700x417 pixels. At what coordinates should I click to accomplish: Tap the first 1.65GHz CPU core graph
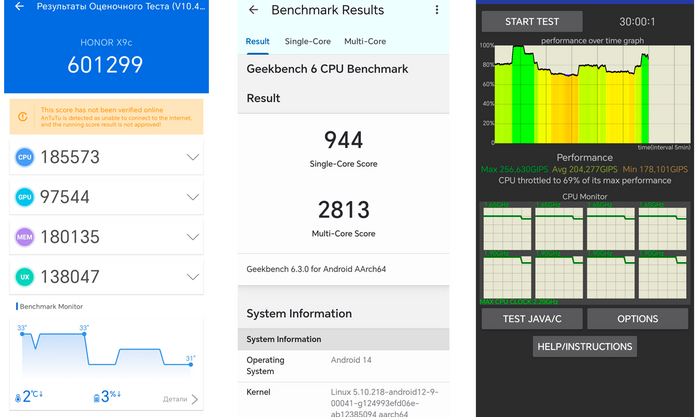pos(507,228)
